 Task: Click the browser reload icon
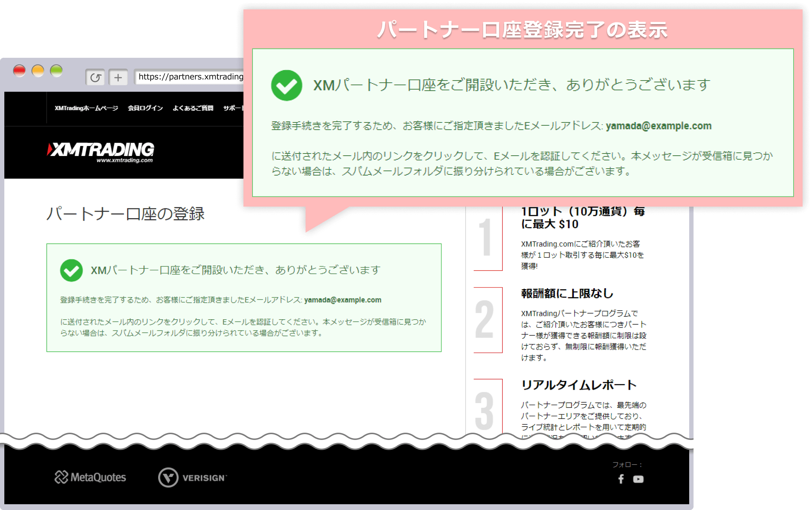pyautogui.click(x=95, y=77)
